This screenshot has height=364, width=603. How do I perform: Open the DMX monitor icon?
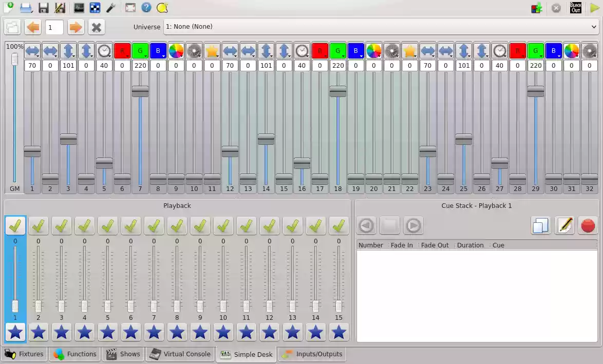coord(79,8)
